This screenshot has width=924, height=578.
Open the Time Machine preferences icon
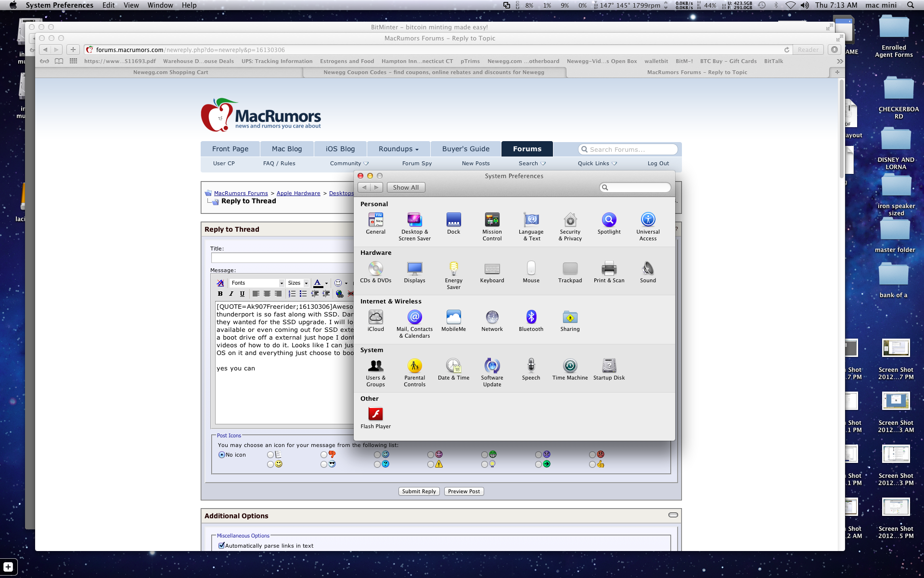point(570,367)
